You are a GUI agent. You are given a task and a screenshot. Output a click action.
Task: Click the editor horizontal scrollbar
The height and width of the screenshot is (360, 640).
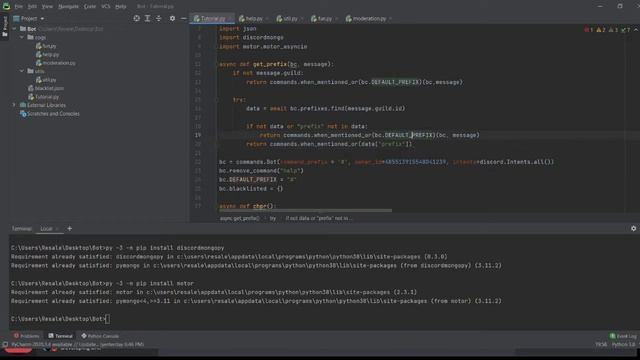click(x=305, y=211)
